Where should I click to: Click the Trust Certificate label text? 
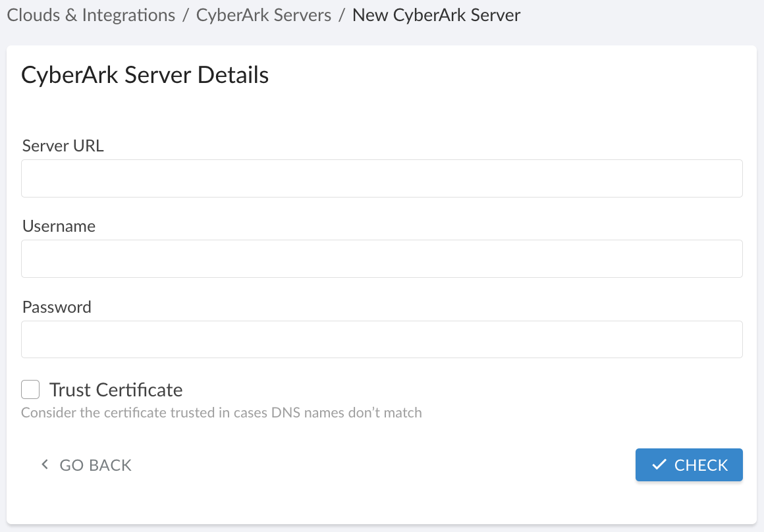coord(116,389)
